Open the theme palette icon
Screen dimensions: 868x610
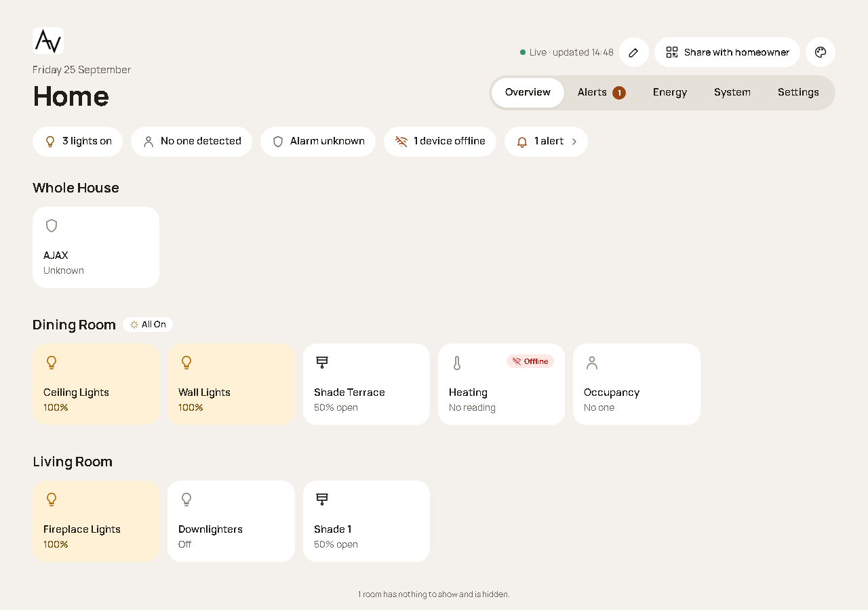point(821,52)
